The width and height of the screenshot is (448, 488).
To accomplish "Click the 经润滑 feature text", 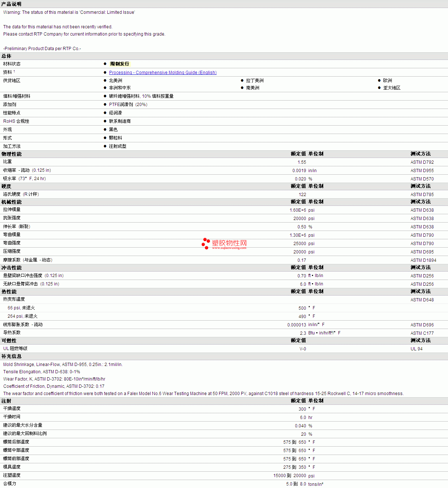I will 116,113.
